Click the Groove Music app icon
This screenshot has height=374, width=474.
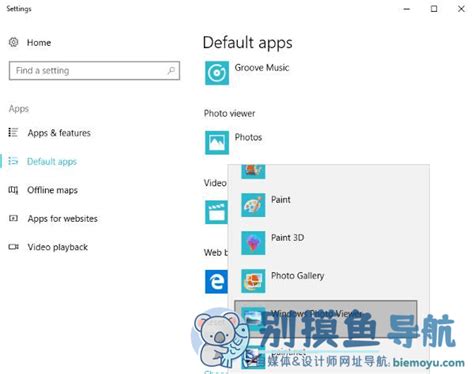point(217,73)
